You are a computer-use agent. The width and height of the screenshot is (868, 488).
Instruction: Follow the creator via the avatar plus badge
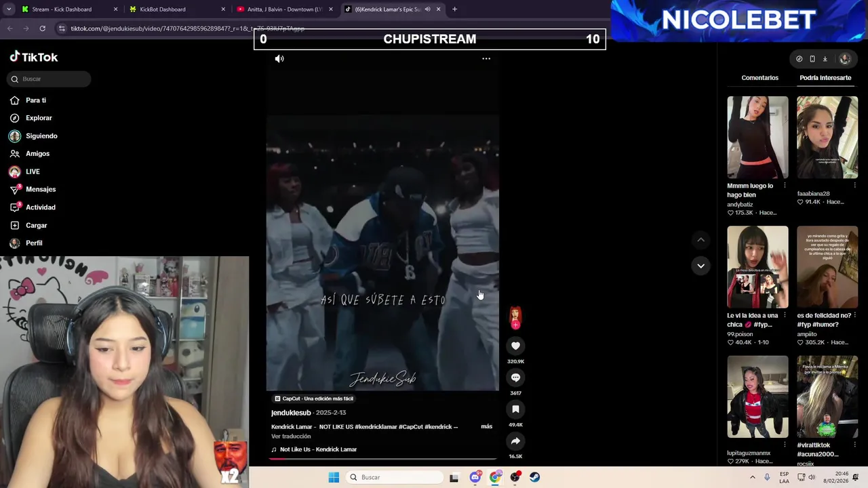coord(515,325)
